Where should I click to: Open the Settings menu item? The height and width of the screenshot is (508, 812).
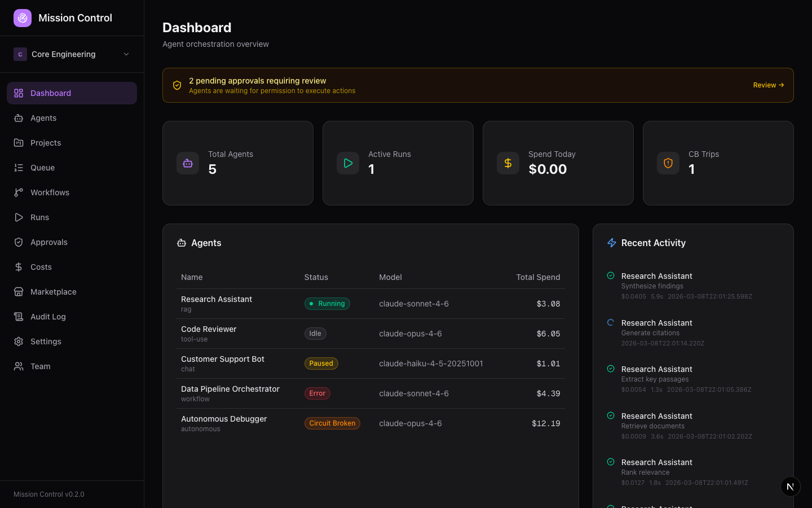point(46,341)
